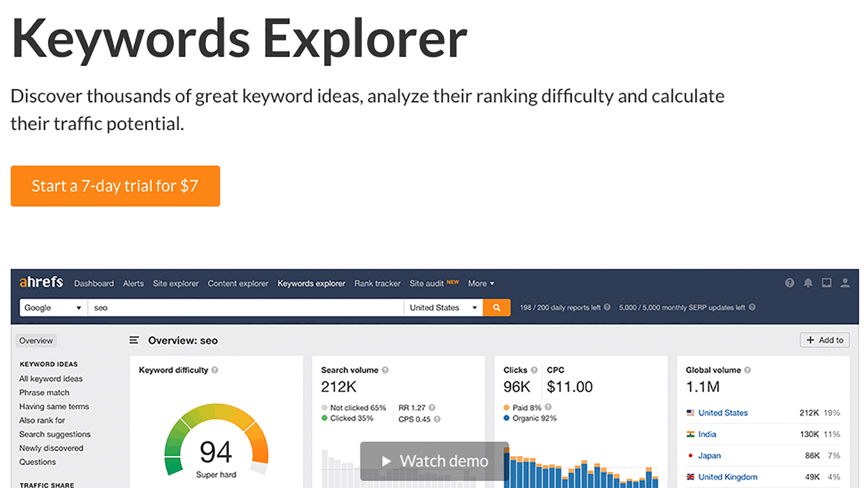
Task: Click the blue clicks bar chart
Action: [x=581, y=468]
